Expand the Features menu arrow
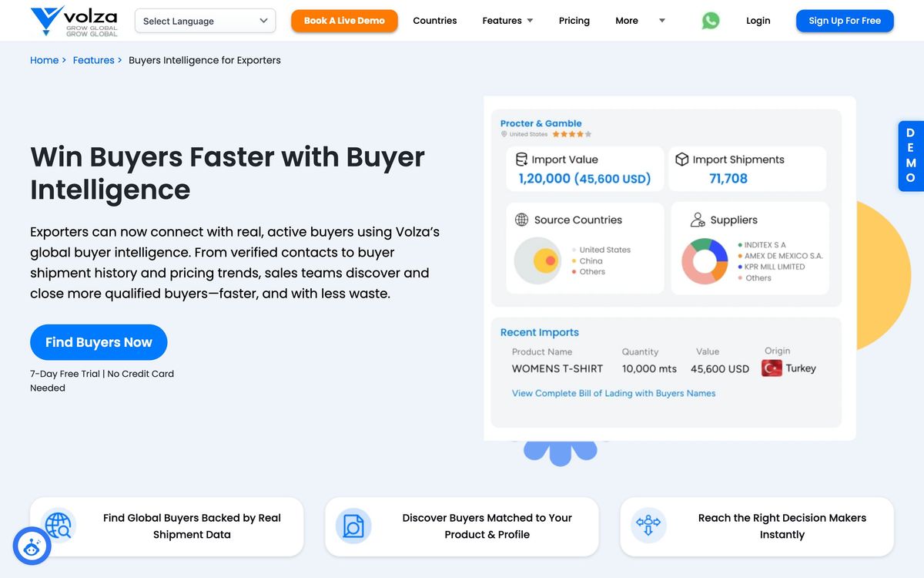Screen dimensions: 924x578 pyautogui.click(x=530, y=21)
